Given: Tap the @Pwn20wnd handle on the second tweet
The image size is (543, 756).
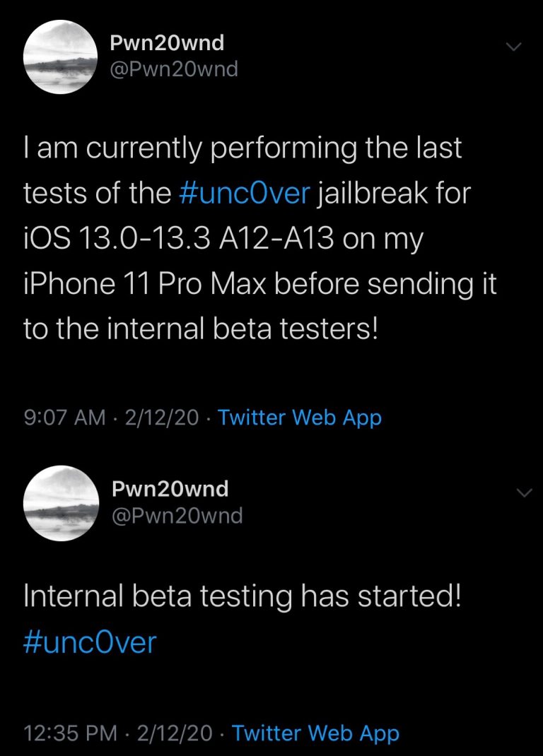Looking at the screenshot, I should pos(177,515).
